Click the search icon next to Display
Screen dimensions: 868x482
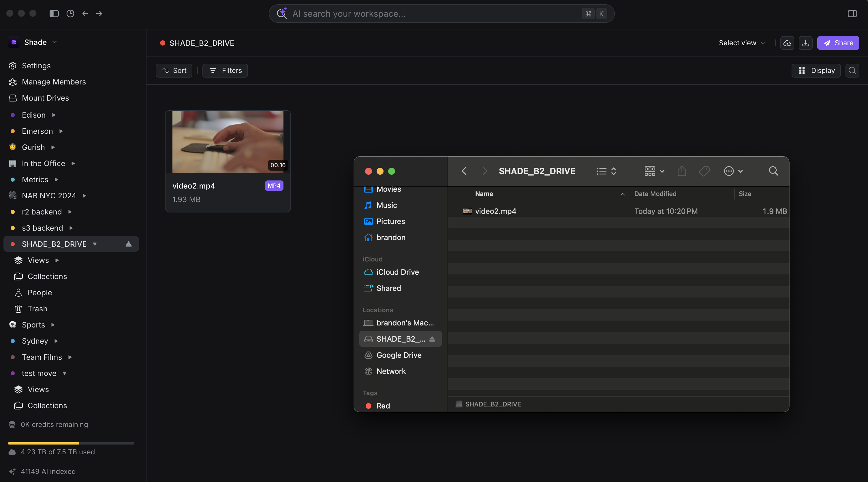(852, 71)
